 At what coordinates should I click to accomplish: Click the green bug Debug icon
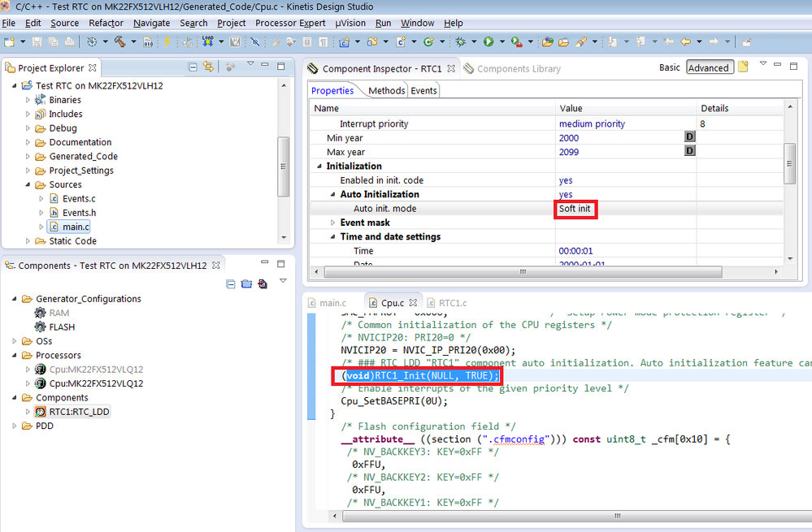click(460, 42)
